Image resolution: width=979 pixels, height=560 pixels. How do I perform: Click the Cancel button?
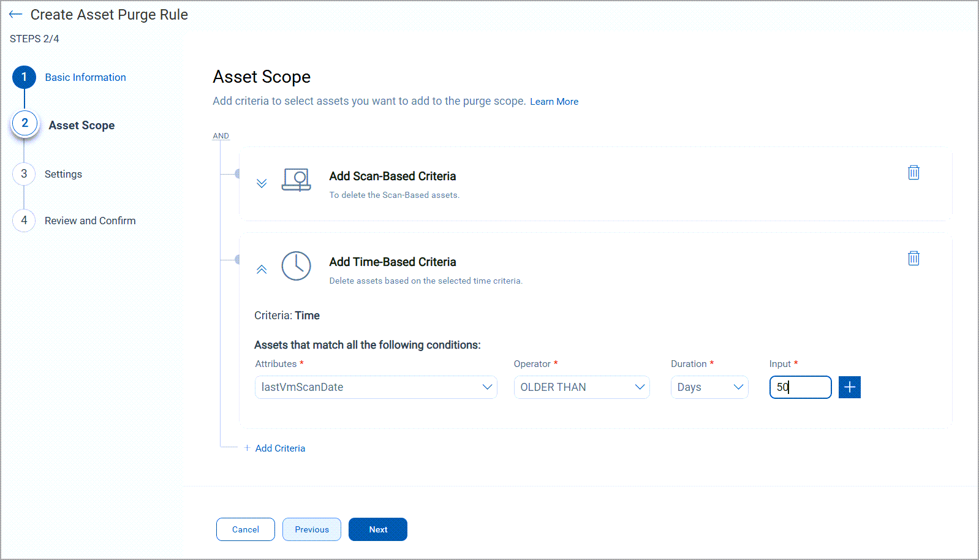(246, 529)
